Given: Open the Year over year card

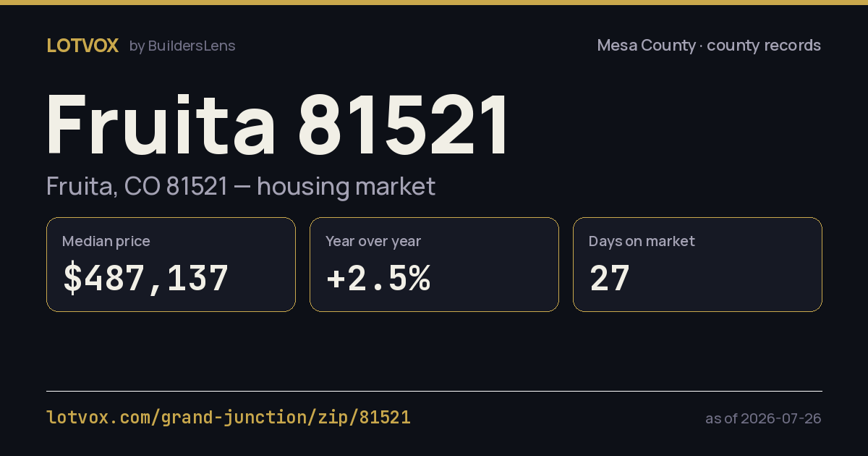Looking at the screenshot, I should [434, 265].
